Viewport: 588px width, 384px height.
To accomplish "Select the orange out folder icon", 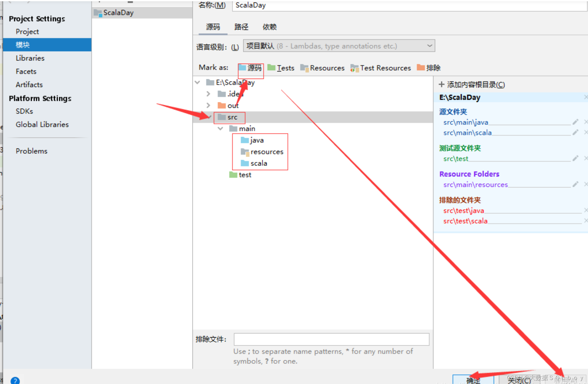I will tap(222, 105).
